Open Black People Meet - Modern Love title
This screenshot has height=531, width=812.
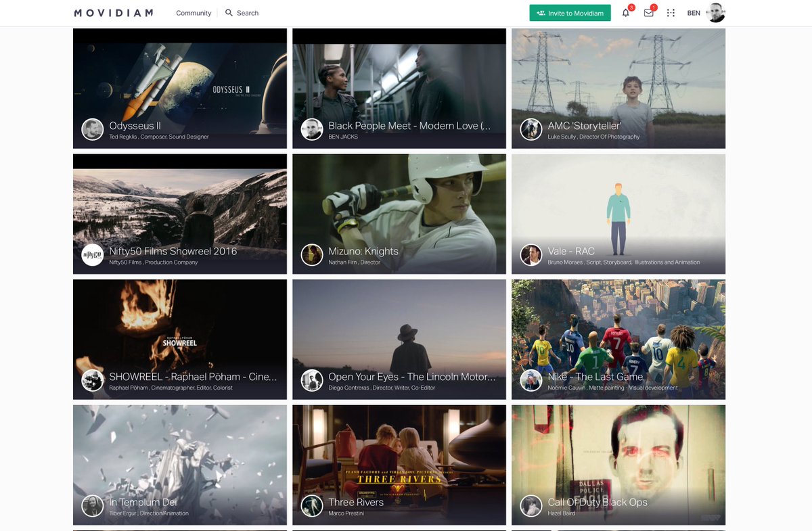[x=409, y=126]
